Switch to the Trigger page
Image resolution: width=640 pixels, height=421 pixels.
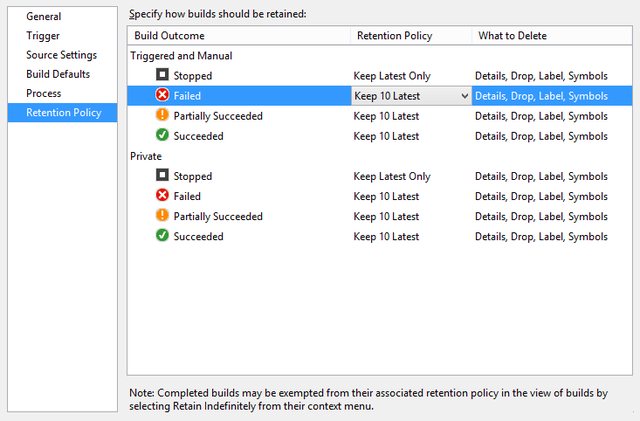[x=43, y=36]
